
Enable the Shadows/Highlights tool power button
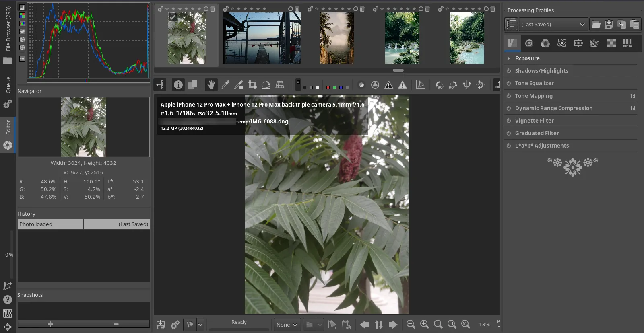(x=509, y=71)
